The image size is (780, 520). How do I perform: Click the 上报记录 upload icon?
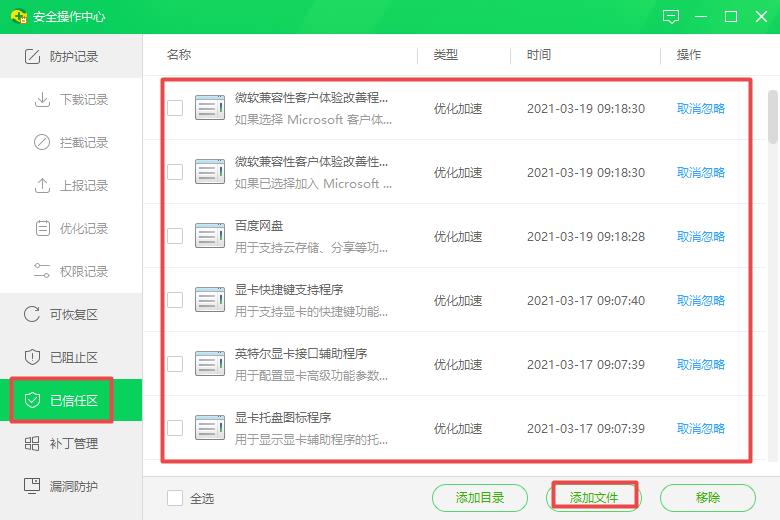(x=42, y=186)
